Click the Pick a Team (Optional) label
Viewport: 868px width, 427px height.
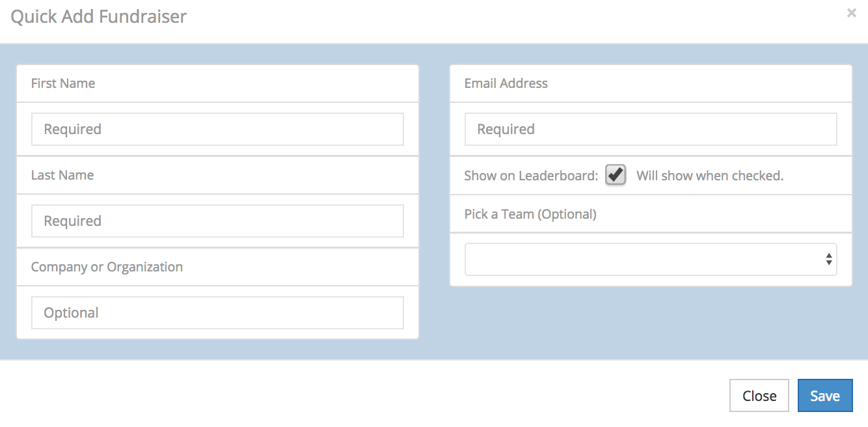click(x=530, y=214)
